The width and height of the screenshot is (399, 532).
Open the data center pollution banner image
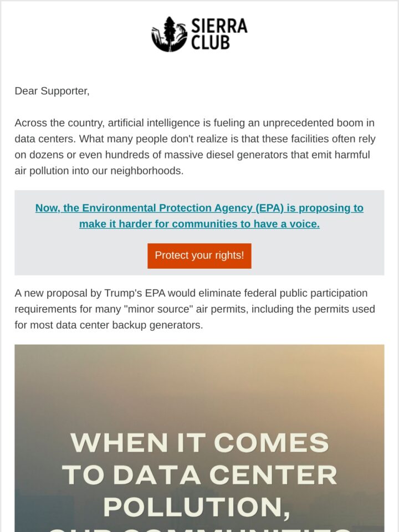pos(199,438)
